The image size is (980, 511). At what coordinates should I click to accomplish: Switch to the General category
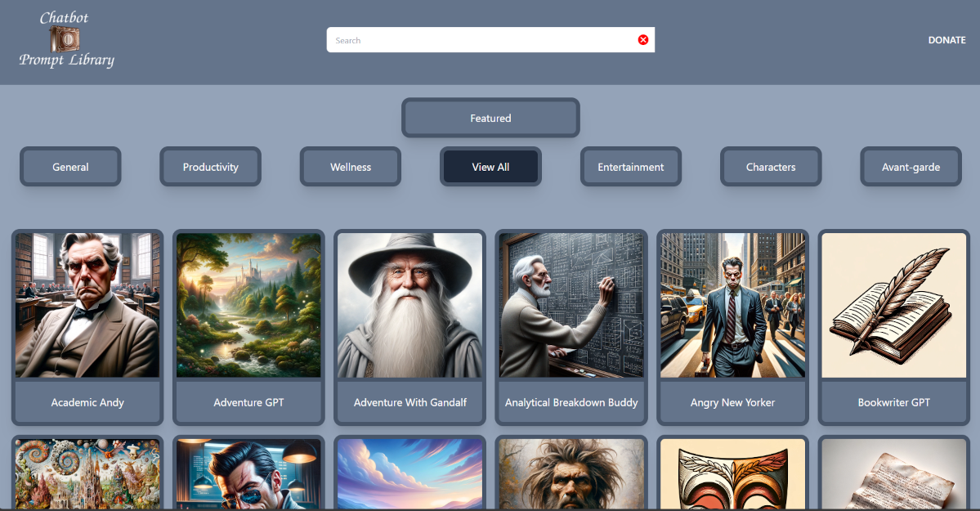click(70, 167)
